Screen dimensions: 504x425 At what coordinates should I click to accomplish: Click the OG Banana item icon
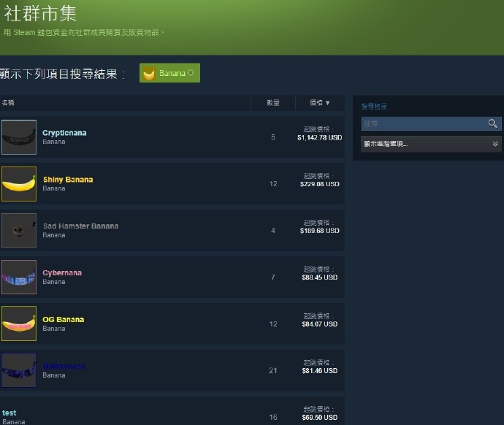click(19, 324)
